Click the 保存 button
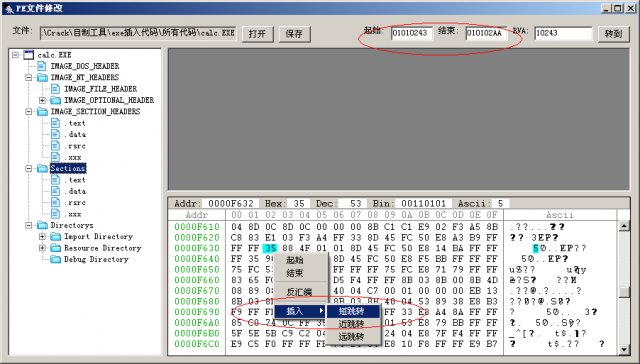 (x=294, y=34)
